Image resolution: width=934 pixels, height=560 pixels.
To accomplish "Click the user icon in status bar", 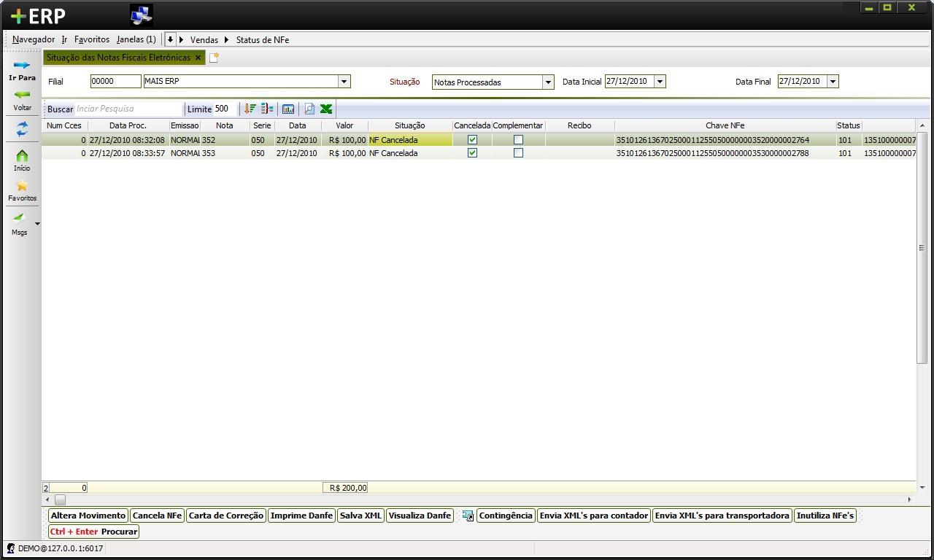I will pyautogui.click(x=11, y=548).
